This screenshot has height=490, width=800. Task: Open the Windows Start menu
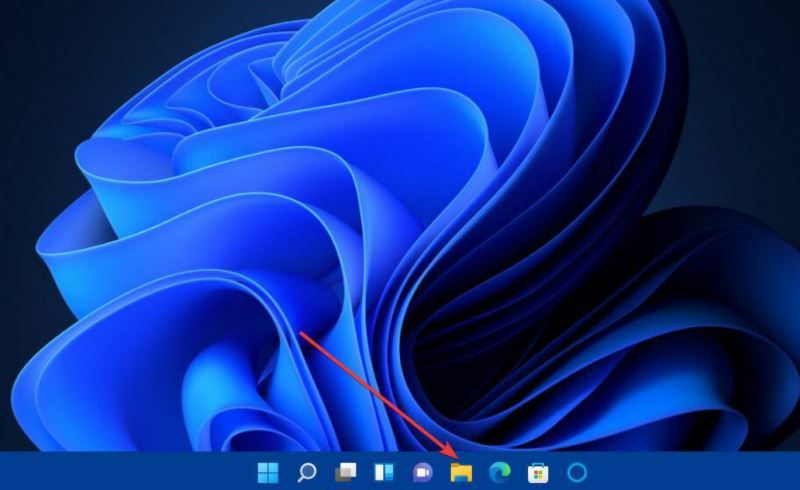click(x=268, y=472)
